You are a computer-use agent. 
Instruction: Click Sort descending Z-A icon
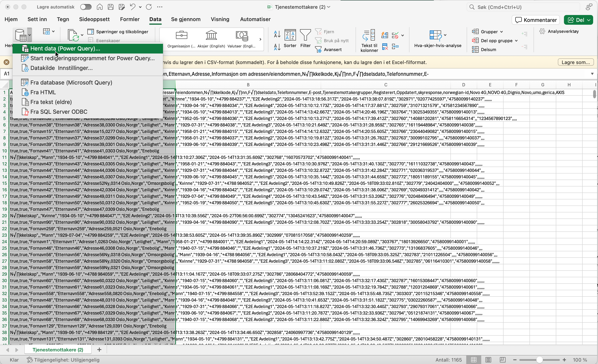pyautogui.click(x=277, y=47)
